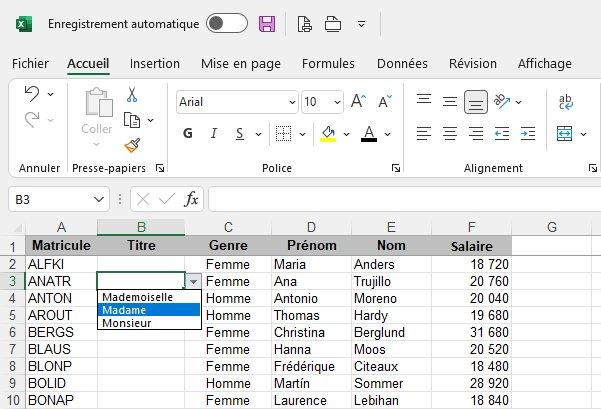Open the Alignement dialog launcher
This screenshot has height=409, width=601.
click(593, 168)
